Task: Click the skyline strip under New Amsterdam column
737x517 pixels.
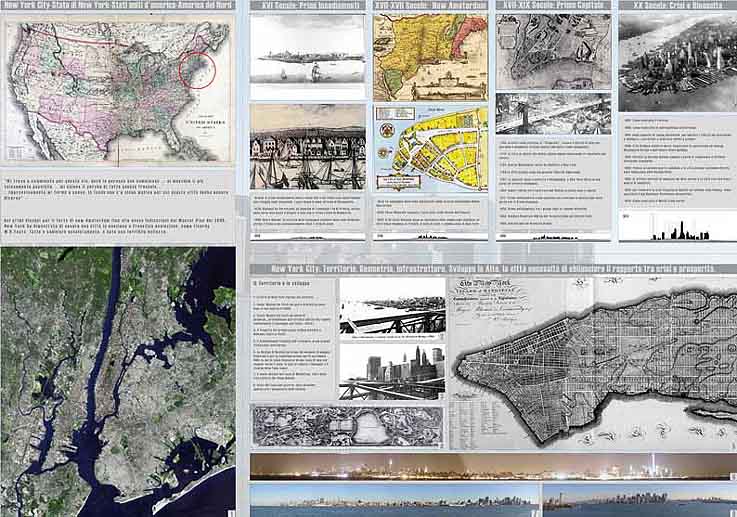Action: point(430,236)
